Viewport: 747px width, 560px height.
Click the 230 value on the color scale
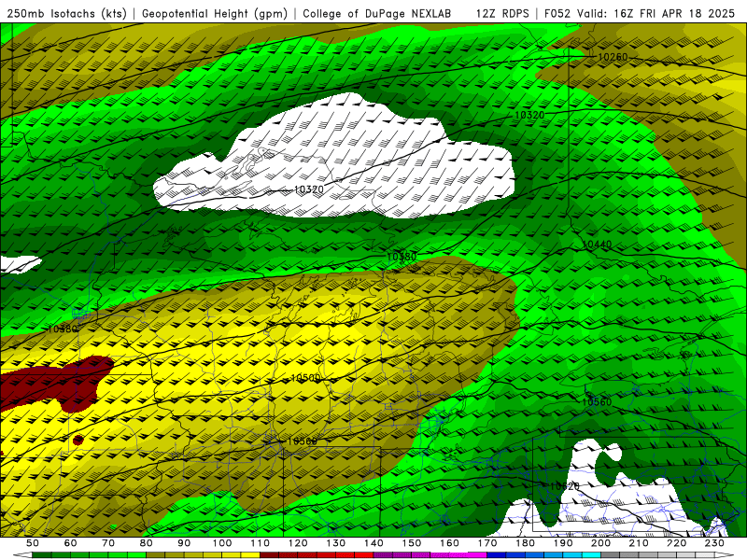[x=714, y=543]
